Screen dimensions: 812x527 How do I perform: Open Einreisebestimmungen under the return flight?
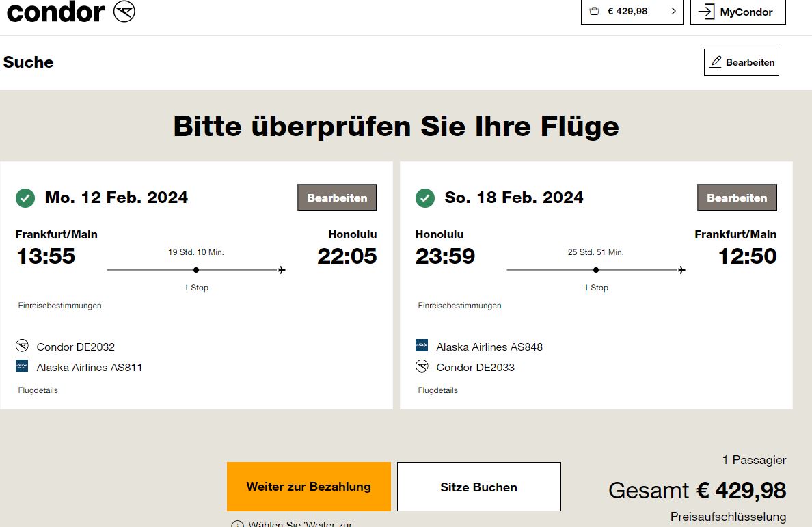point(459,306)
